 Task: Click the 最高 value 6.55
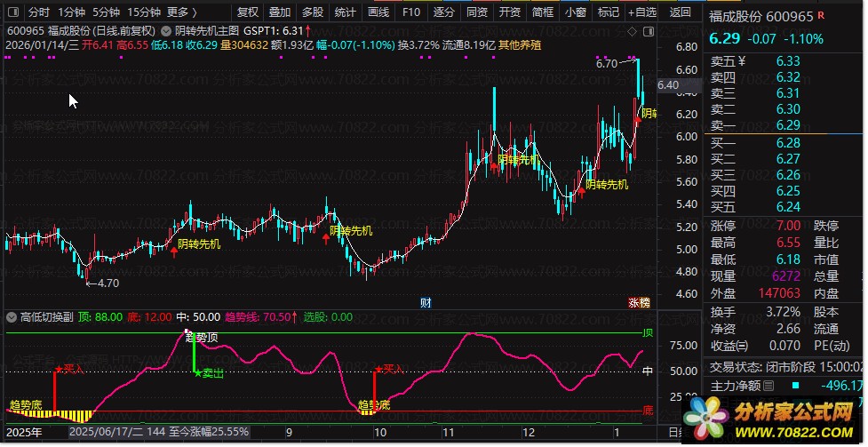click(x=788, y=243)
